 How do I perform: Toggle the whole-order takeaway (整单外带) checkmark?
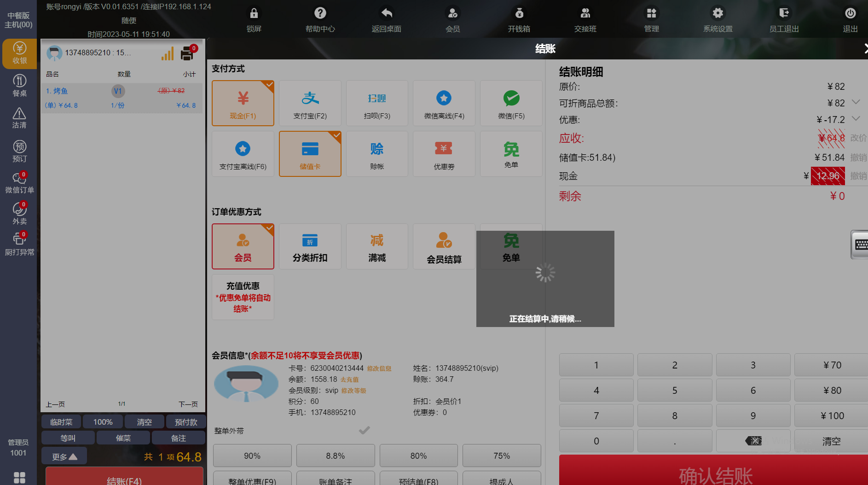click(x=364, y=431)
